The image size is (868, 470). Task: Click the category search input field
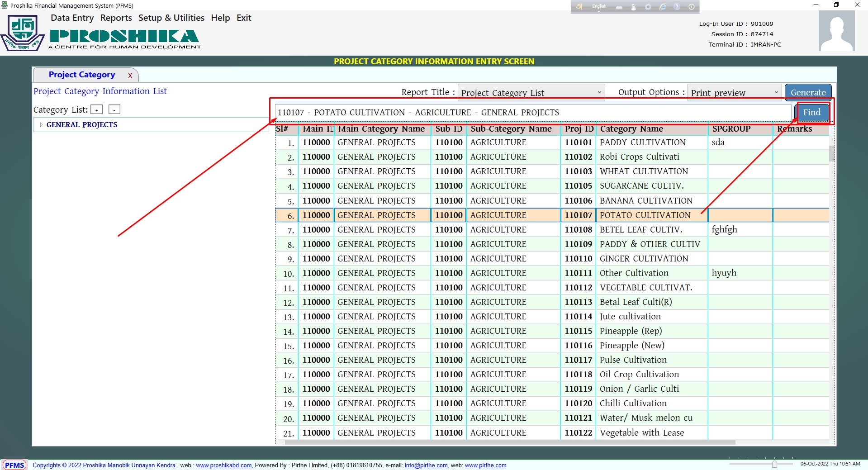pyautogui.click(x=533, y=112)
